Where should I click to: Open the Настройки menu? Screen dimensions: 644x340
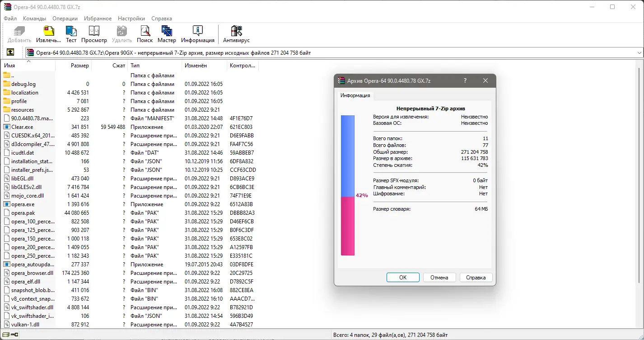click(x=131, y=19)
